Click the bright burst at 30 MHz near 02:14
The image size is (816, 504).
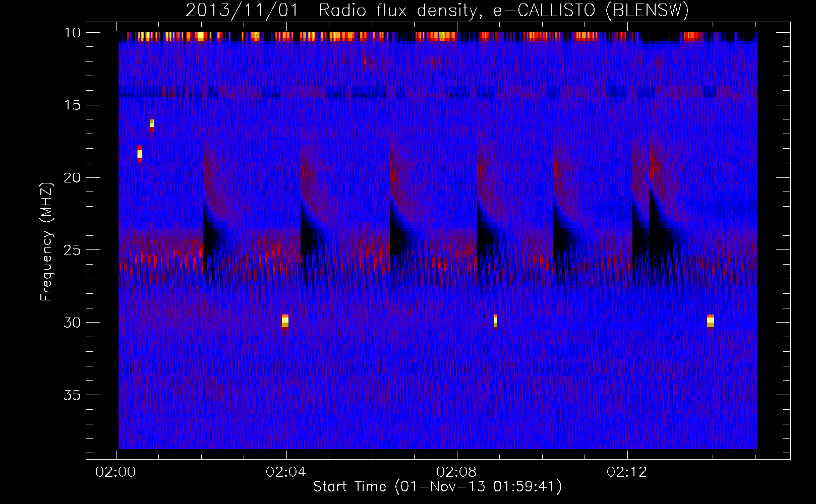click(711, 321)
